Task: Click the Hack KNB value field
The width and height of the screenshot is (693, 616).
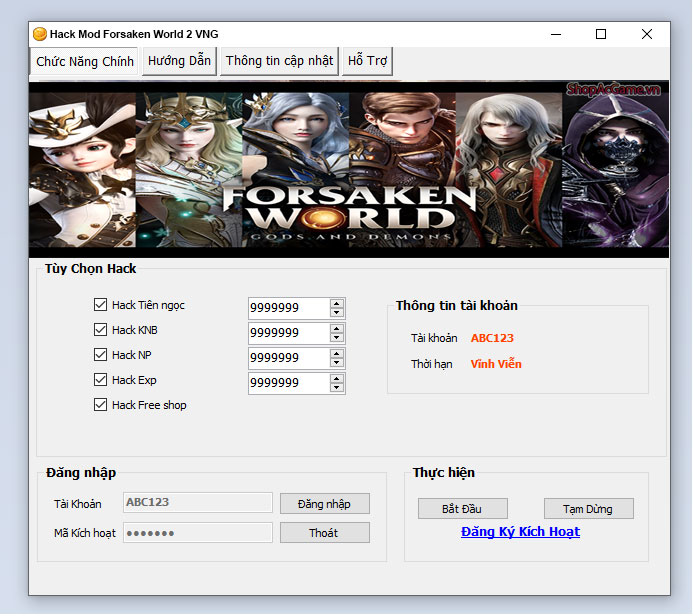Action: coord(289,333)
